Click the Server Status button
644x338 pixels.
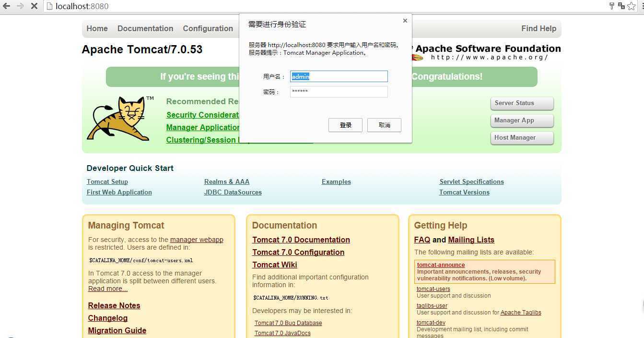(x=522, y=103)
